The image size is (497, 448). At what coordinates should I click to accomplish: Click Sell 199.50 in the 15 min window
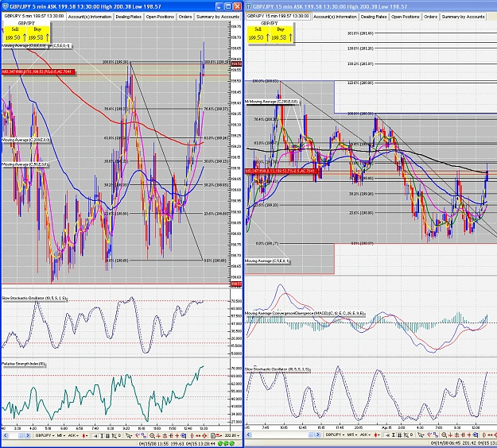tap(258, 34)
